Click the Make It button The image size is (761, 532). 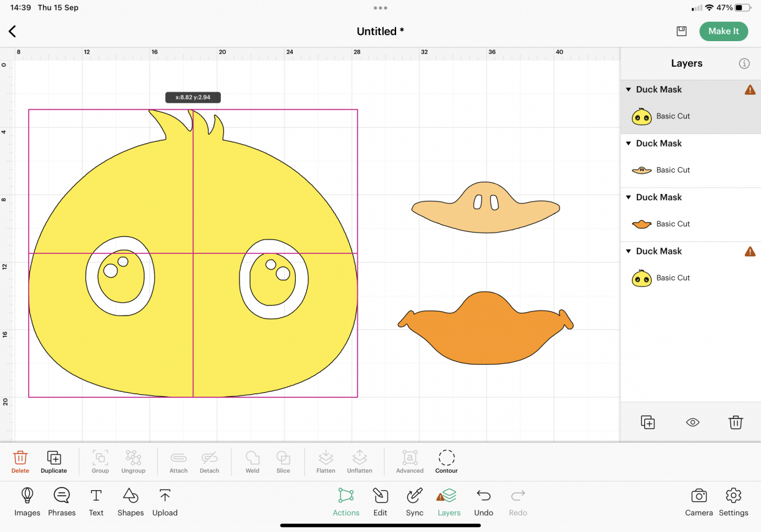(x=724, y=31)
